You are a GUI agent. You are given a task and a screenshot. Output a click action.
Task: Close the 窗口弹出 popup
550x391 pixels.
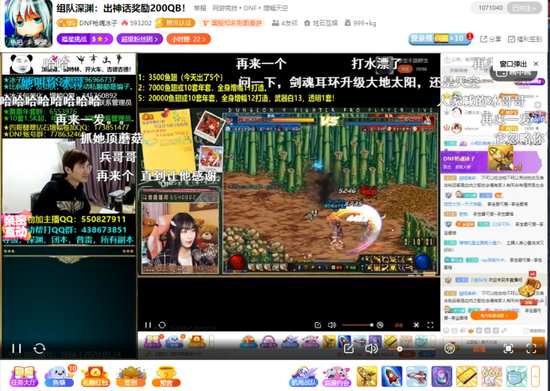click(x=536, y=64)
